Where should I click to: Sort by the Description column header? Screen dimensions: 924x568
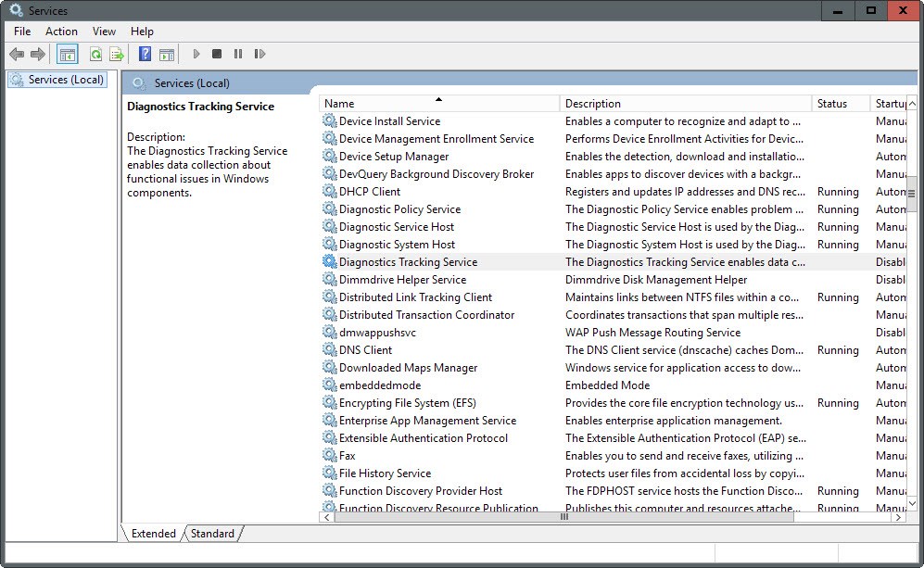click(685, 104)
